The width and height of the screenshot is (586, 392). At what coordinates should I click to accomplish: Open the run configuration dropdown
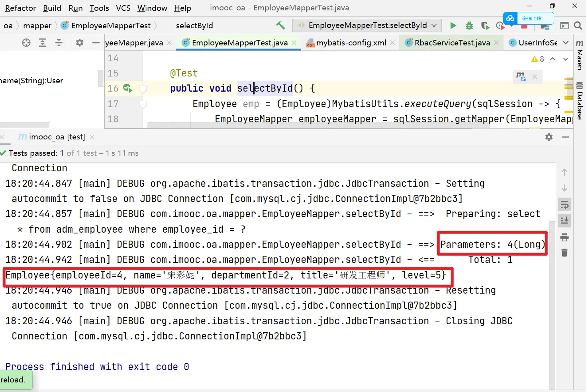click(434, 25)
